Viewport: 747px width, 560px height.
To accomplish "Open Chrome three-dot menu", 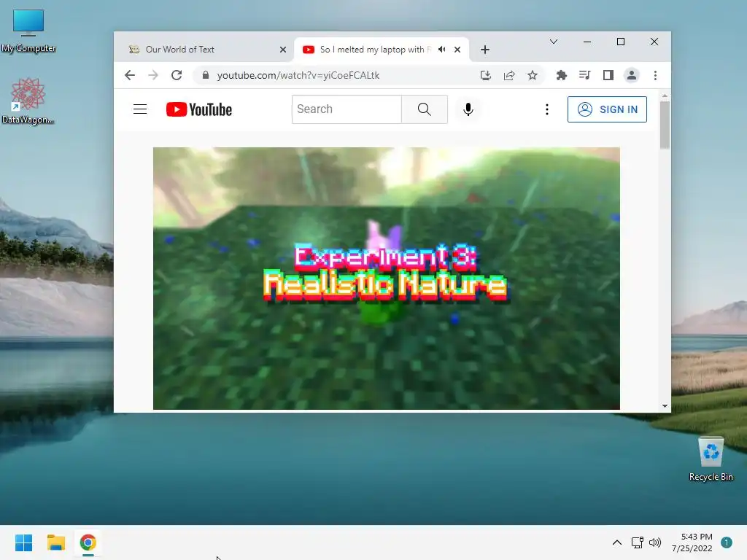I will (x=655, y=75).
